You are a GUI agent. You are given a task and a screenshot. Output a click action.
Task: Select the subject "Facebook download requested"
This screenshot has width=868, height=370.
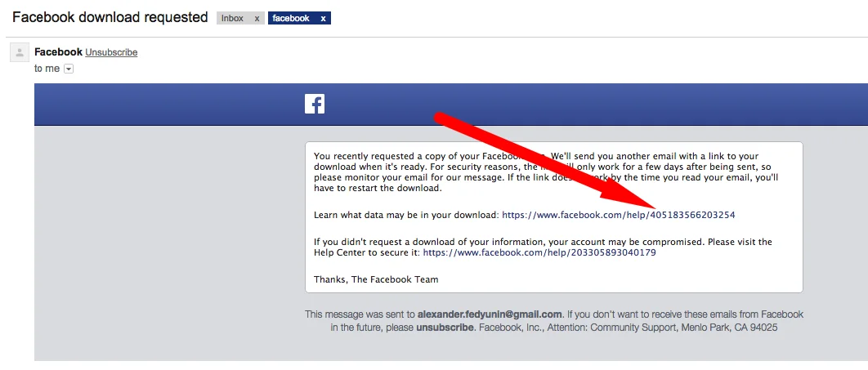click(110, 17)
